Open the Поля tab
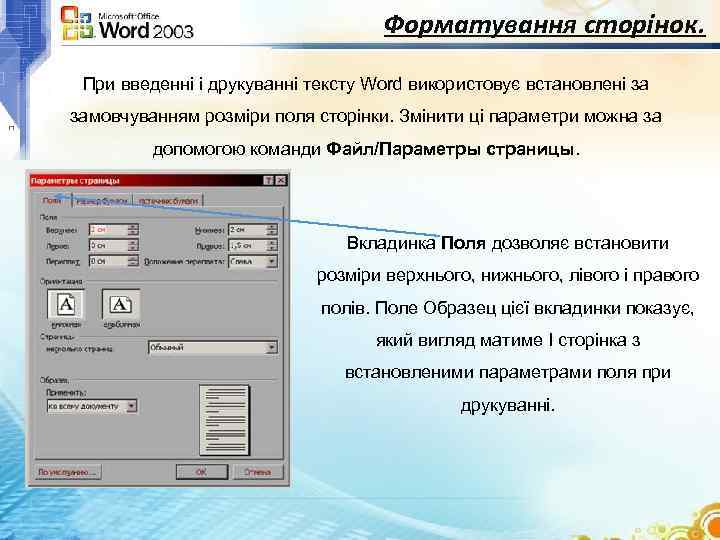Screen dimensions: 720x540 (x=52, y=201)
